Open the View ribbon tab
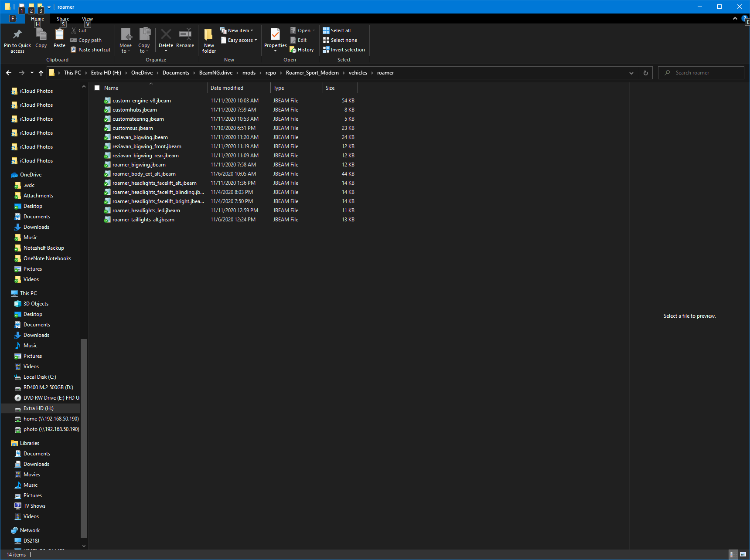The height and width of the screenshot is (560, 750). (87, 19)
